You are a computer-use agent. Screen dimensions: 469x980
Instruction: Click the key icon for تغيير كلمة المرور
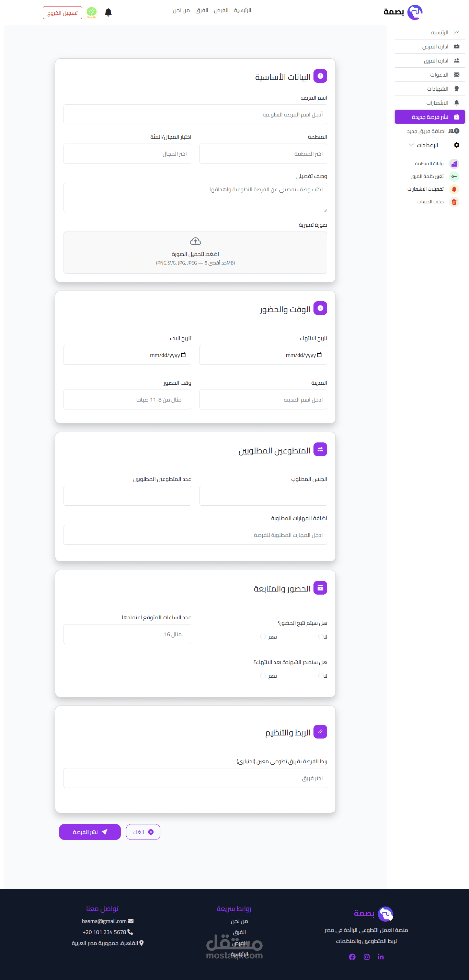pos(454,177)
